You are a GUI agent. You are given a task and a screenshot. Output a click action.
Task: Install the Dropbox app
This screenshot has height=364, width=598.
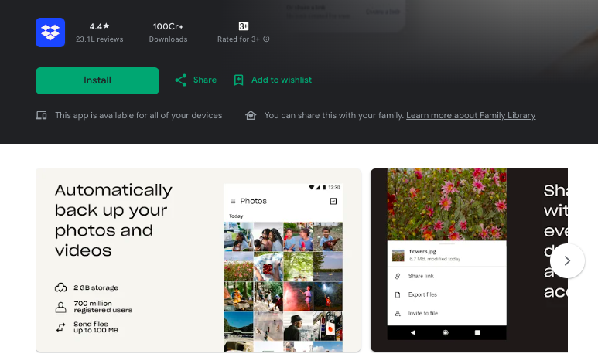[x=97, y=80]
